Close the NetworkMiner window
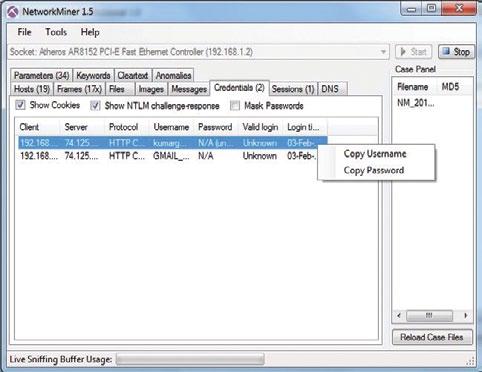Viewport: 482px width, 372px height. 459,9
